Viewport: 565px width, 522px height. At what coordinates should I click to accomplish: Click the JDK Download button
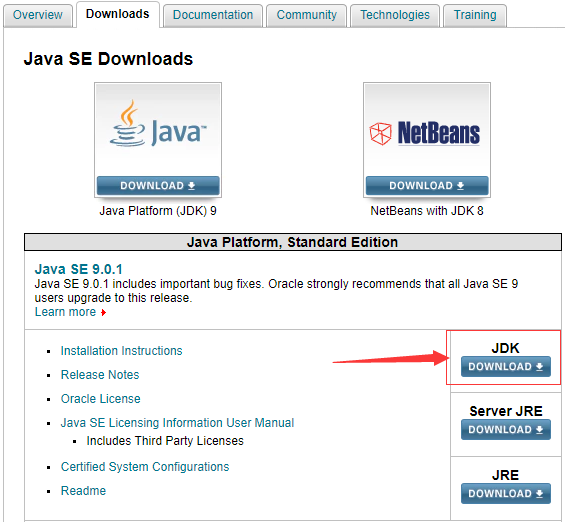506,366
